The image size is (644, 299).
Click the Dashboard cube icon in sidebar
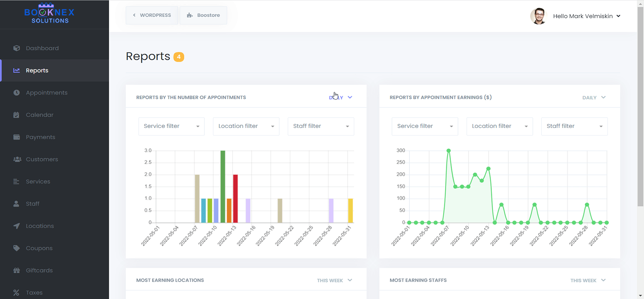17,48
